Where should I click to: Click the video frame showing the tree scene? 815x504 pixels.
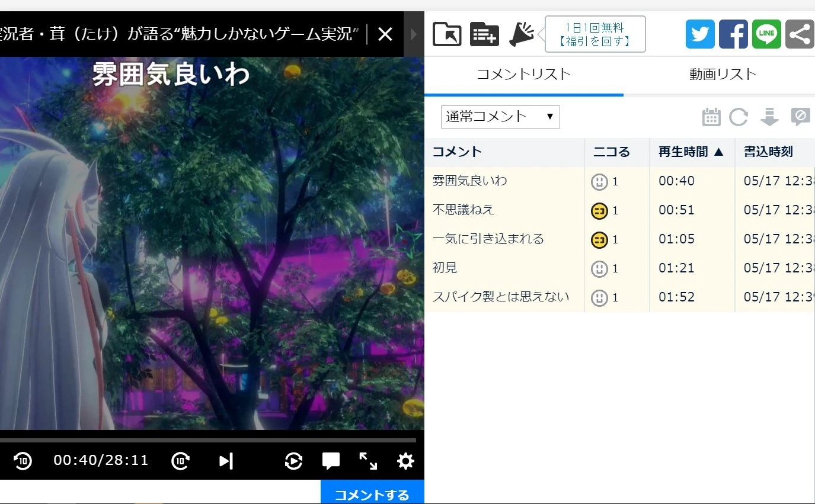click(212, 243)
